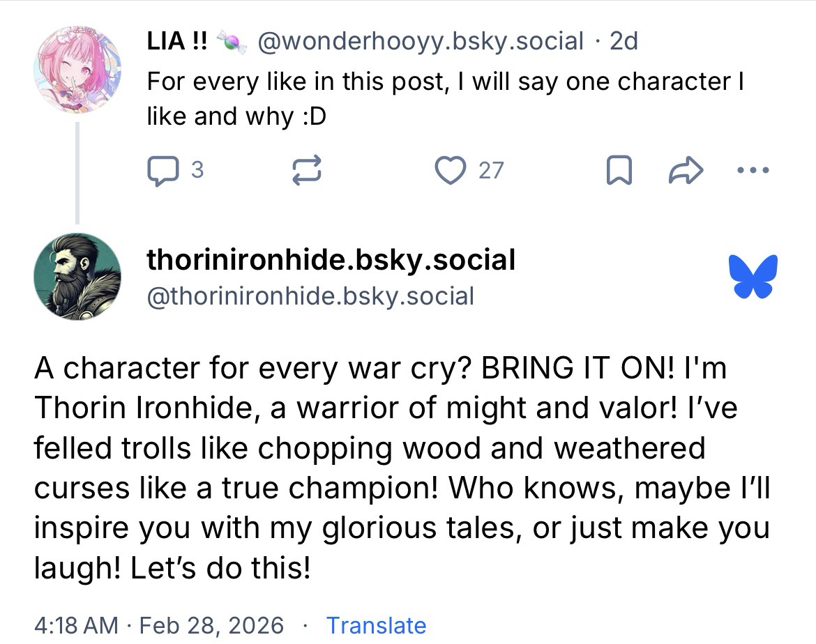Viewport: 816px width, 644px height.
Task: Bookmark LIA's post
Action: (619, 171)
